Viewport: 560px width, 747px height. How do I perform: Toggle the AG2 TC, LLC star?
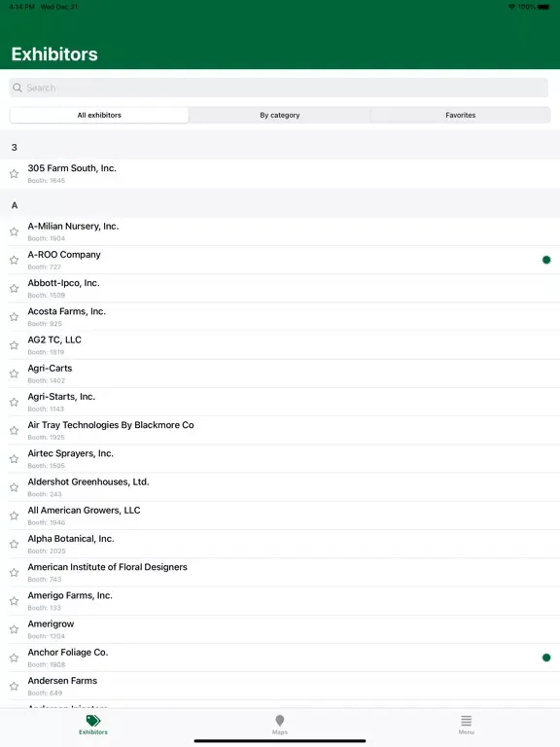tap(15, 345)
